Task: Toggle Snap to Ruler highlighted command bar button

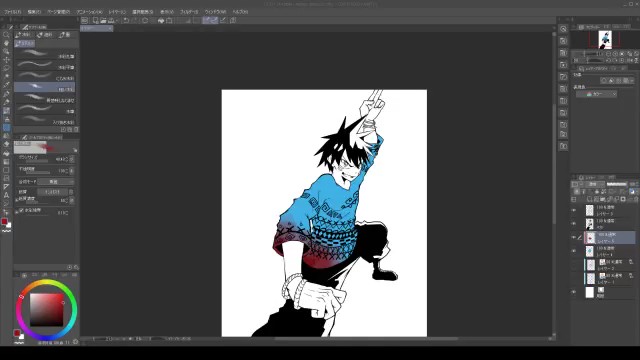Action: pos(206,20)
